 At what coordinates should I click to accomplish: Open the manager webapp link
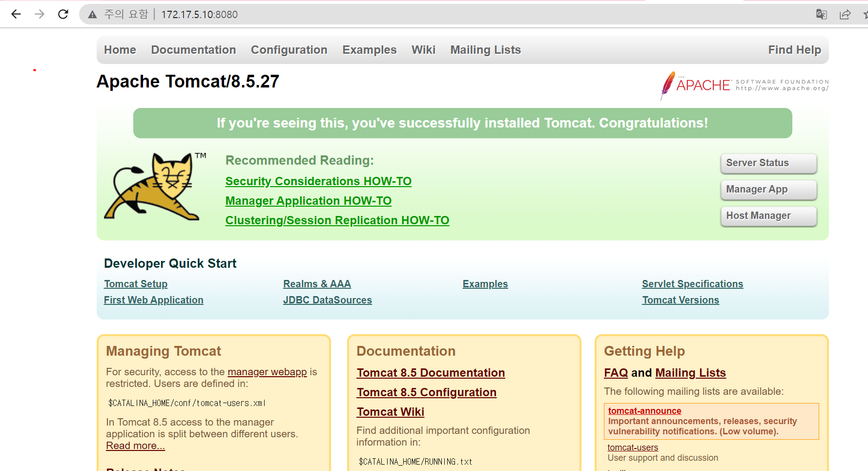pos(267,372)
